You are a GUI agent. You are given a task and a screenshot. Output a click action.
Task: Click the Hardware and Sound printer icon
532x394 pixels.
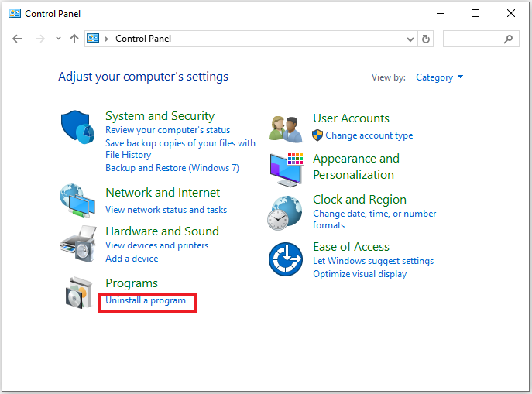click(x=78, y=244)
